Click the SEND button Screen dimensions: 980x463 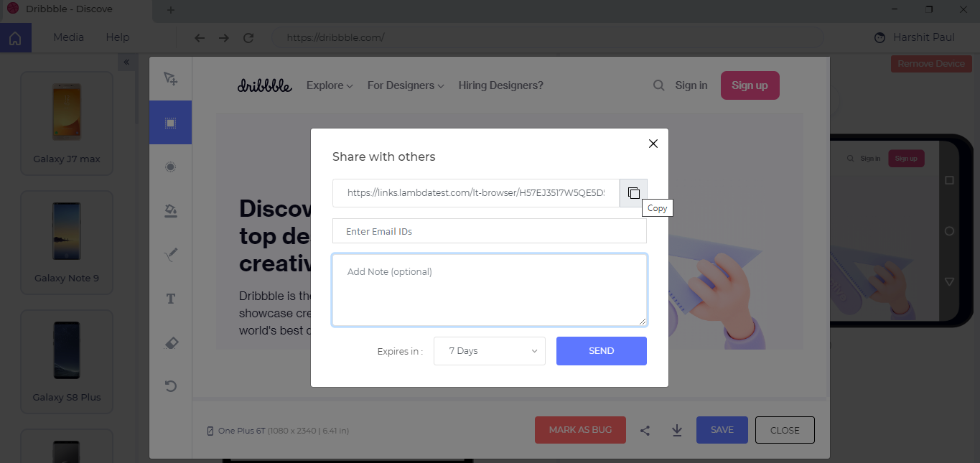point(602,351)
